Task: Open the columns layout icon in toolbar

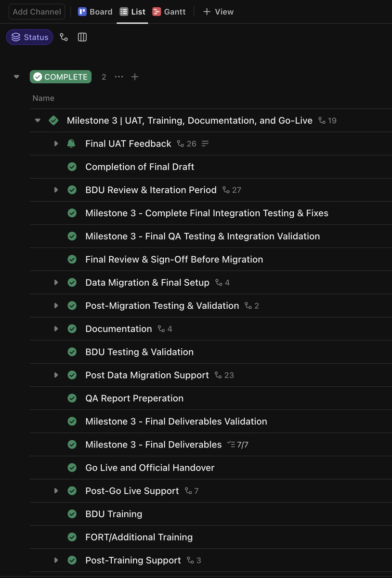Action: click(82, 37)
